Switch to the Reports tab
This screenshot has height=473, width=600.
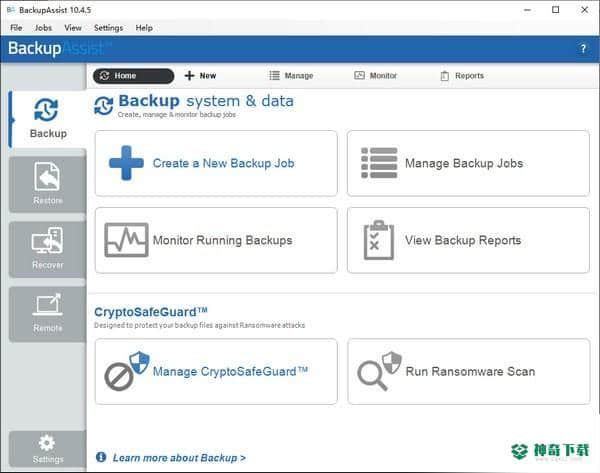tap(462, 76)
